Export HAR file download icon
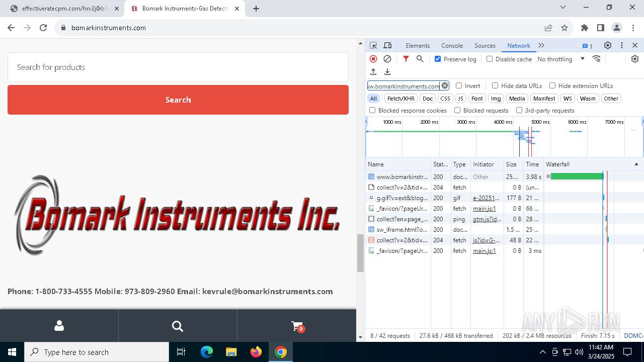Image resolution: width=644 pixels, height=362 pixels. pyautogui.click(x=387, y=72)
